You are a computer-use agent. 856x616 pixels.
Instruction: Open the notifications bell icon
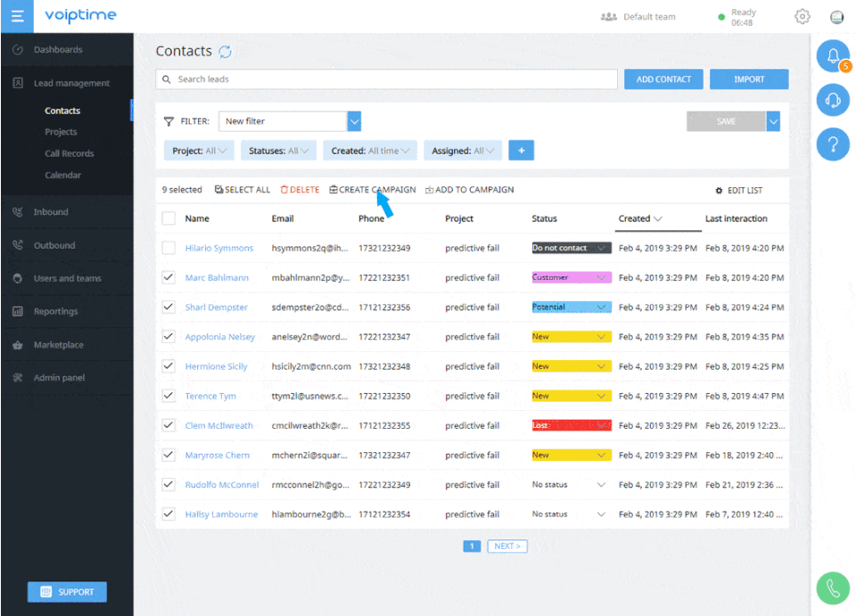[833, 55]
